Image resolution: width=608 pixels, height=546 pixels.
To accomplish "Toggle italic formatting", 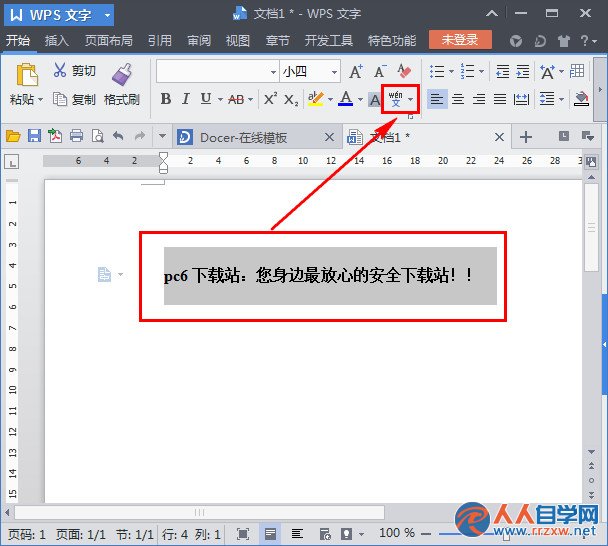I will (x=186, y=99).
